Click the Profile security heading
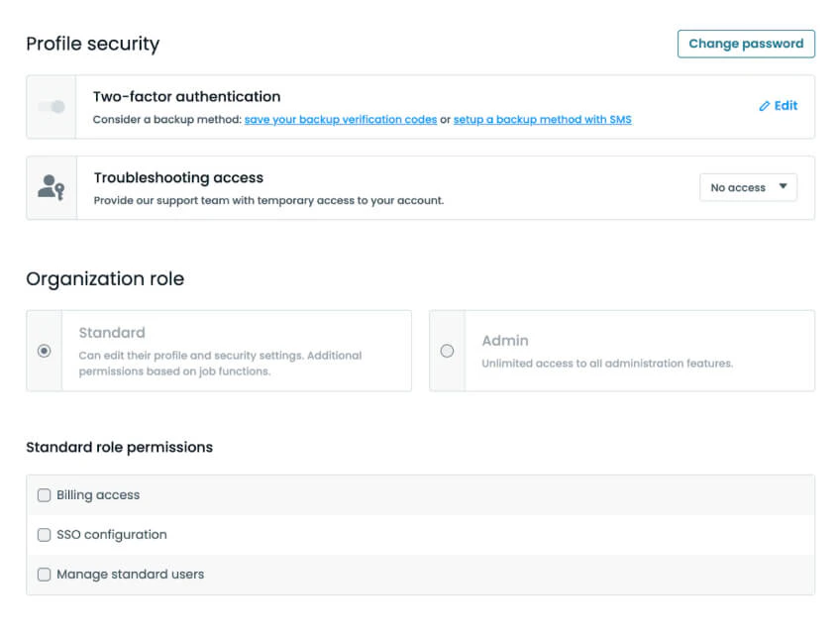 point(92,44)
